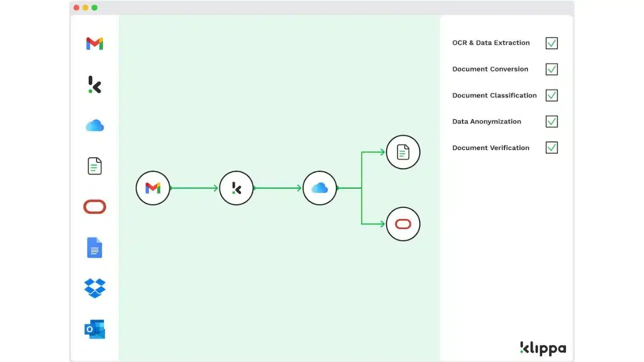Select the red Oracle icon in the sidebar
This screenshot has width=644, height=362.
[x=94, y=207]
